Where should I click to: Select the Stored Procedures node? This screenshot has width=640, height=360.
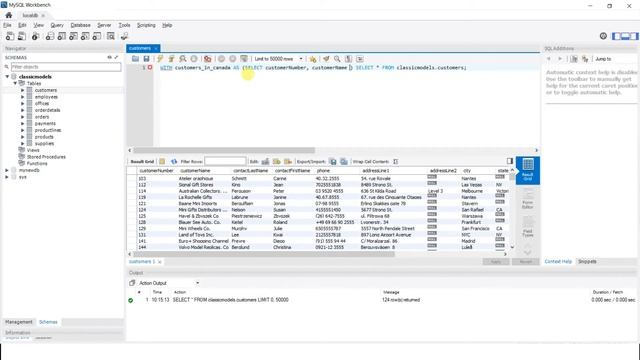click(x=46, y=157)
